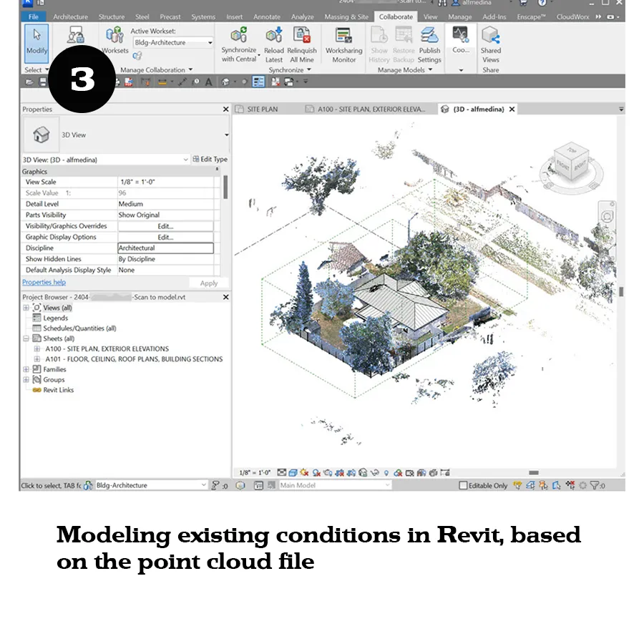Click the help question mark icon
This screenshot has height=644, width=644.
[x=542, y=3]
